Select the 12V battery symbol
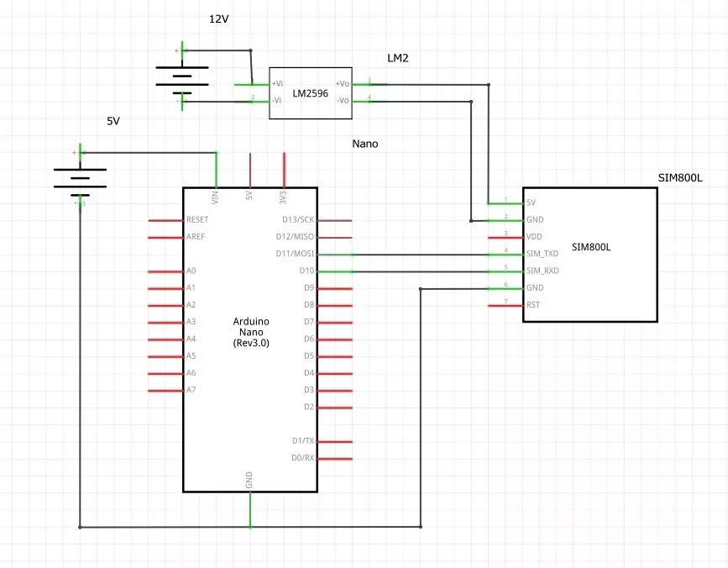This screenshot has width=728, height=568. pyautogui.click(x=182, y=76)
